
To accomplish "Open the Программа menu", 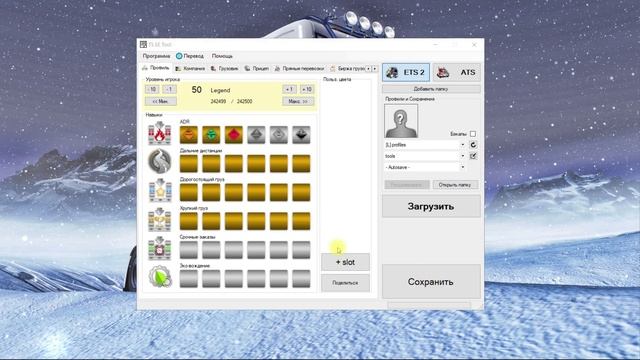I will (156, 56).
